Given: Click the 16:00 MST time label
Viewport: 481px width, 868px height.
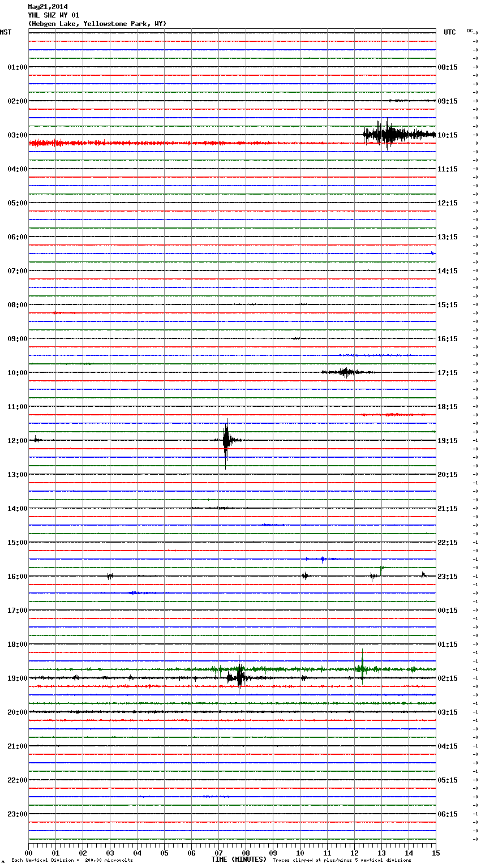Looking at the screenshot, I should click(17, 577).
